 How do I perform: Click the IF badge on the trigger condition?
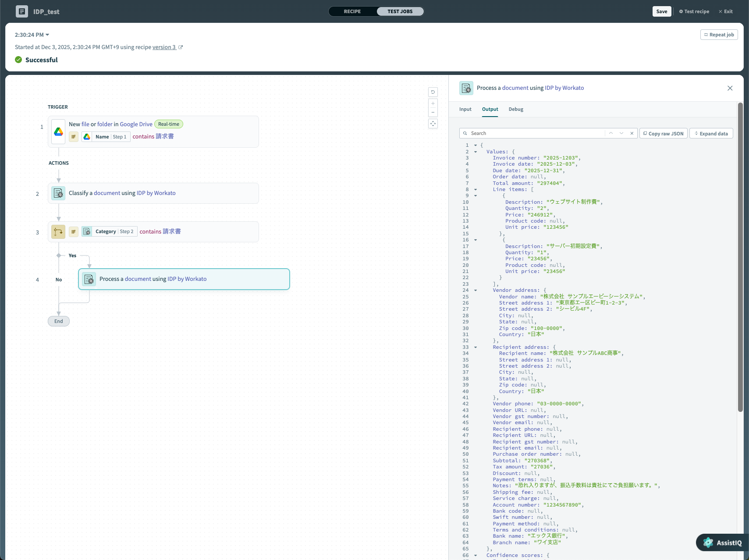pos(74,137)
